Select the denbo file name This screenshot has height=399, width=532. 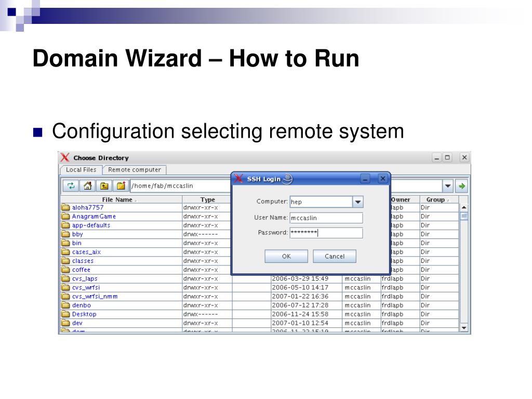pyautogui.click(x=82, y=305)
